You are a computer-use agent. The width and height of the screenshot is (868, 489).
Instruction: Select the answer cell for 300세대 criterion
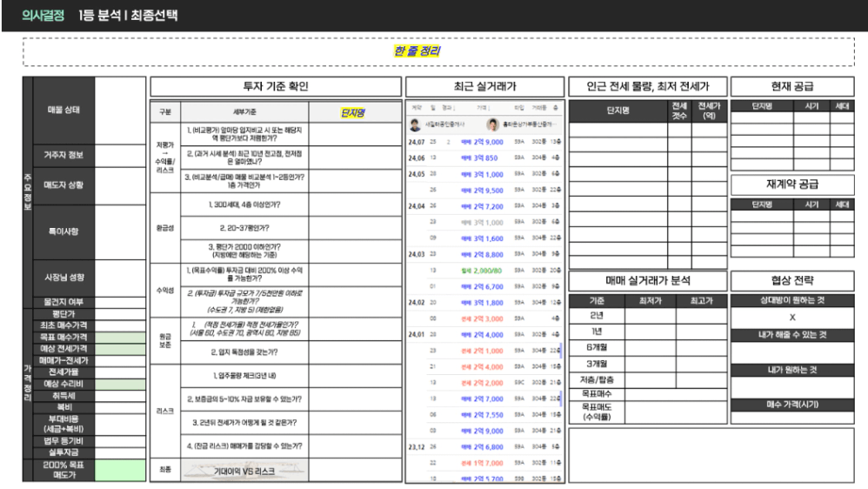click(x=355, y=204)
